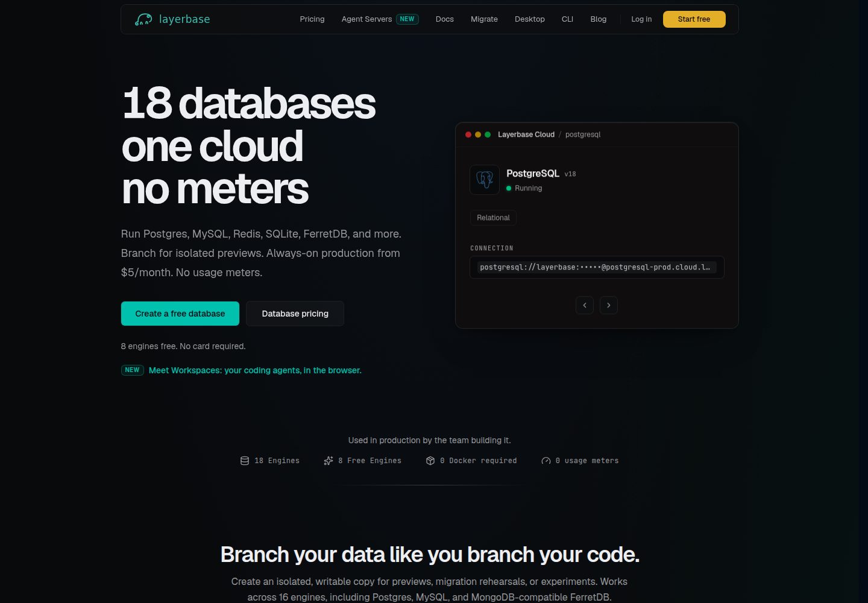Click the yellow window dot in Layerbase Cloud card
This screenshot has height=603, width=868.
click(x=478, y=134)
